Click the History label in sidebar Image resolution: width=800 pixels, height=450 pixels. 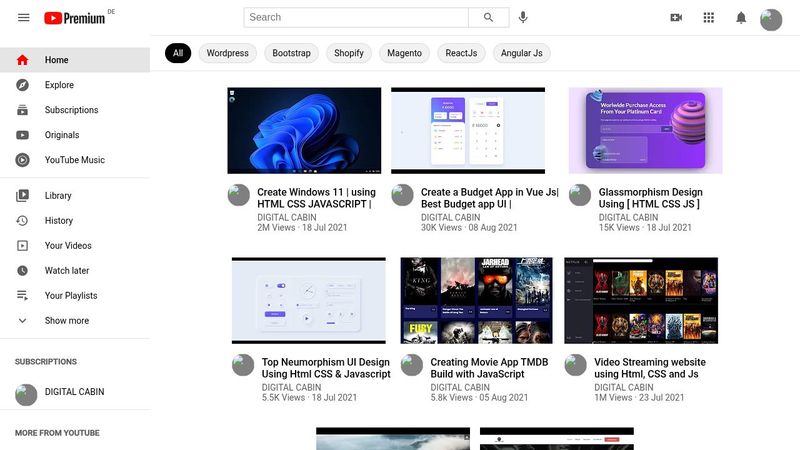coord(59,220)
